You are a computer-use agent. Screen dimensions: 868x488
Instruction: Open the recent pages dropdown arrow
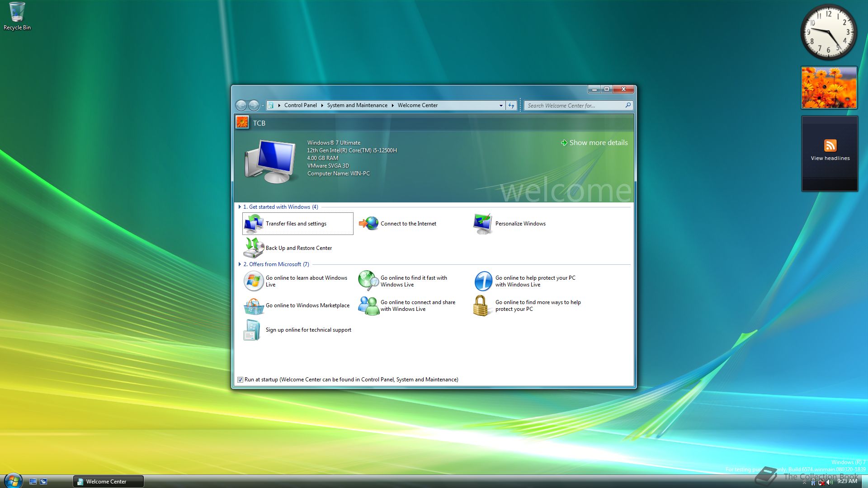click(x=263, y=106)
